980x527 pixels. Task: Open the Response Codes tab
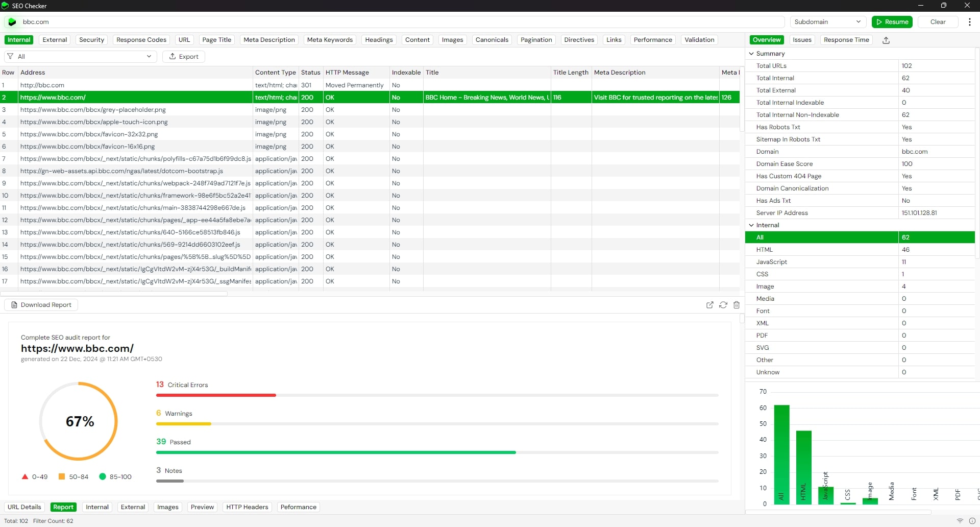(141, 40)
